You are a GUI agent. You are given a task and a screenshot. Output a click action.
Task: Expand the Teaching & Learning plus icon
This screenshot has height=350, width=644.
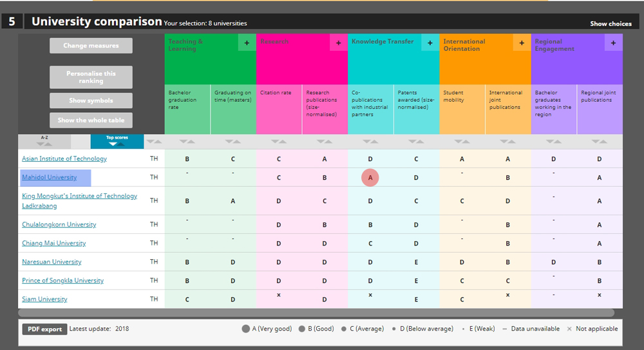247,43
